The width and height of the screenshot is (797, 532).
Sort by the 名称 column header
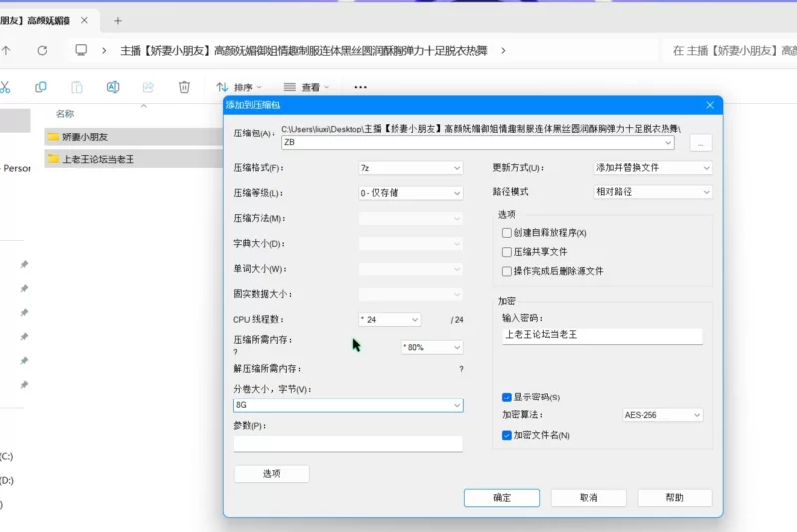point(65,114)
